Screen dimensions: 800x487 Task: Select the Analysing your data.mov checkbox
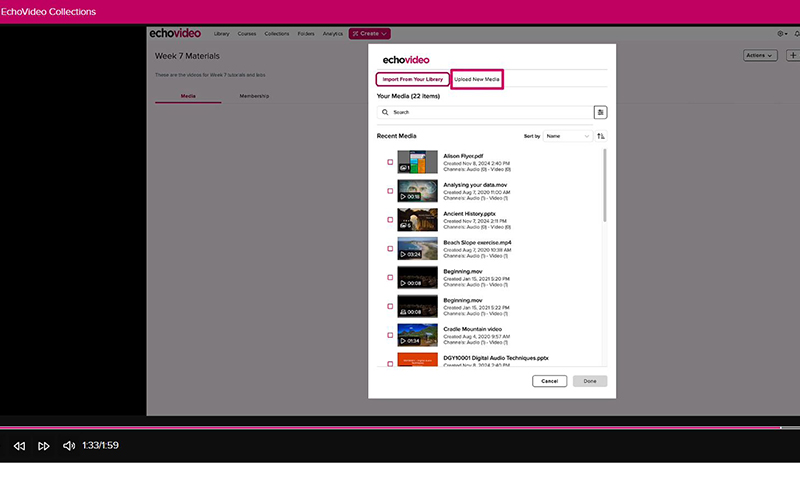(x=390, y=191)
